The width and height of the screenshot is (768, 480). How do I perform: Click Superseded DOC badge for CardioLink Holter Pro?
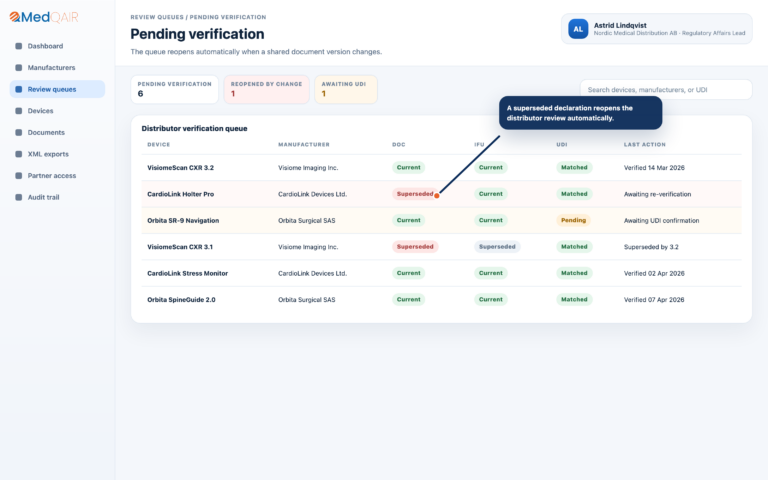tap(415, 194)
